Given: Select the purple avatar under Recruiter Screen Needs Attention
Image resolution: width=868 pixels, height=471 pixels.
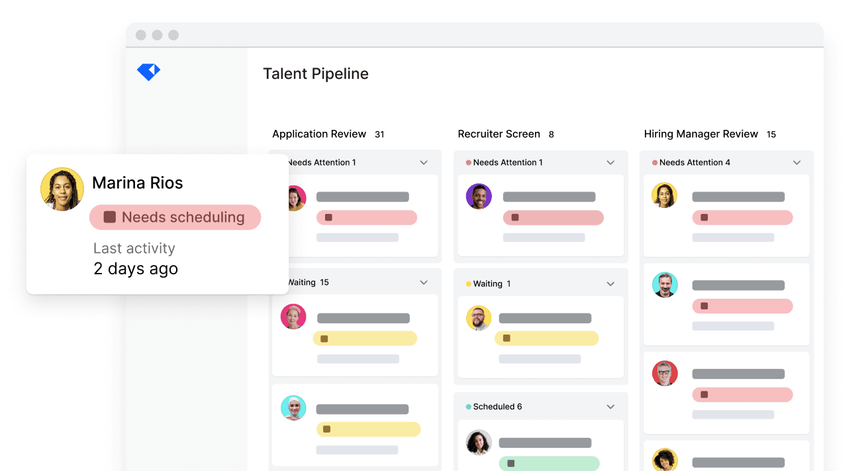Looking at the screenshot, I should click(479, 197).
